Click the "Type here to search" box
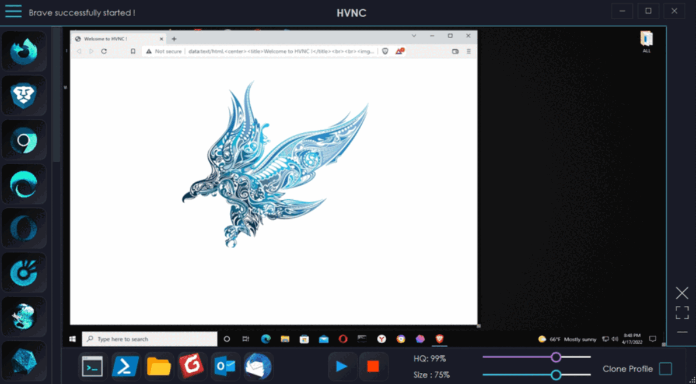696x384 pixels. click(150, 339)
